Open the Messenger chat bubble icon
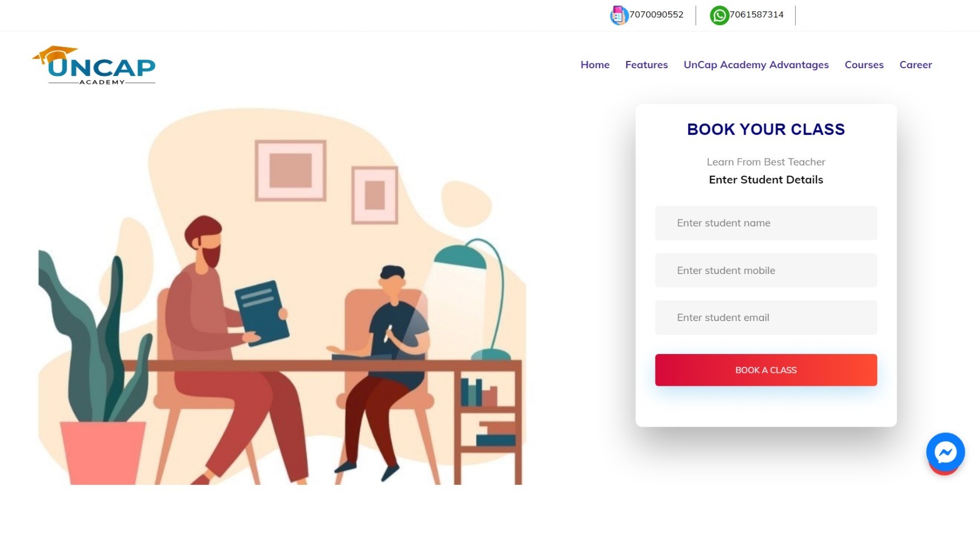Screen dimensions: 980x543 pos(945,452)
